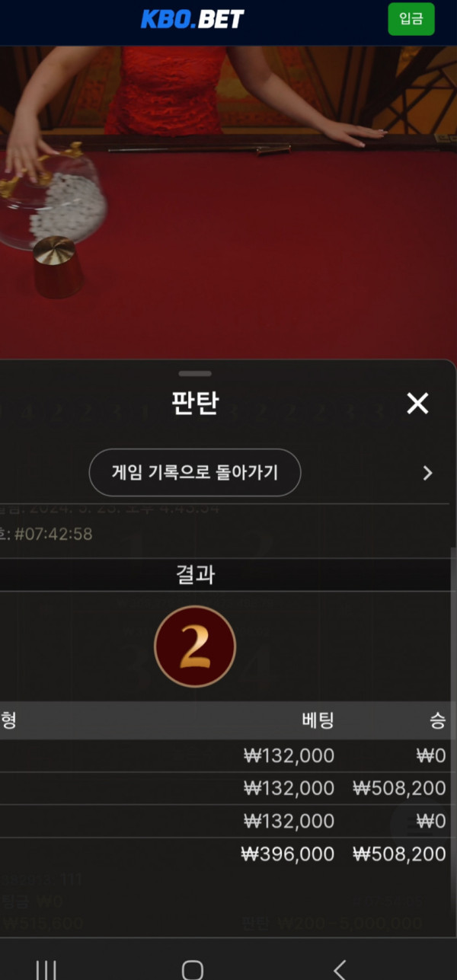Click the 판탄 panel title

coord(195,404)
